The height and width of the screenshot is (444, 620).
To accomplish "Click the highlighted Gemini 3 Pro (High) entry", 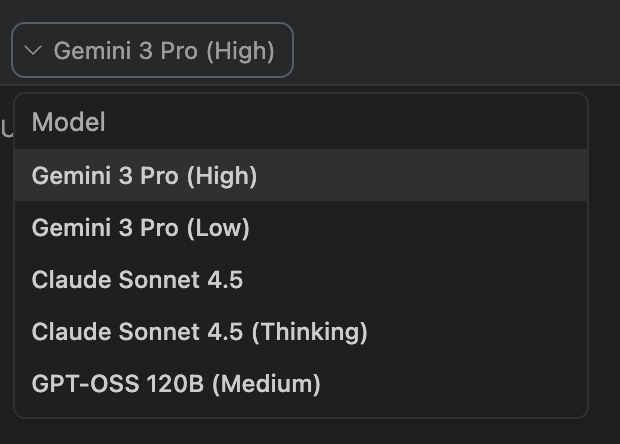I will (145, 176).
